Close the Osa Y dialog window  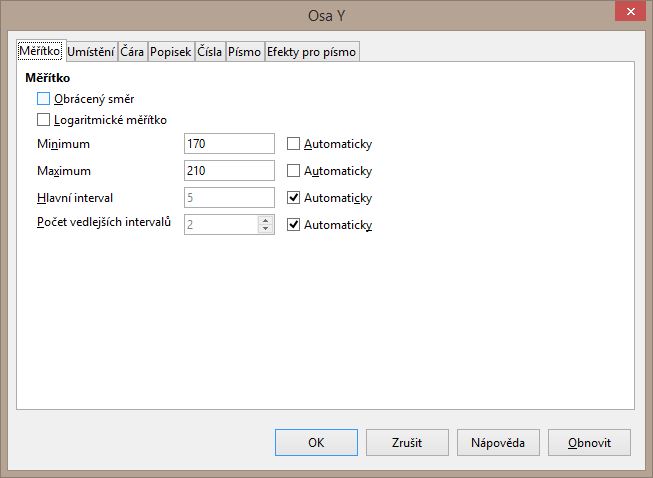[629, 12]
